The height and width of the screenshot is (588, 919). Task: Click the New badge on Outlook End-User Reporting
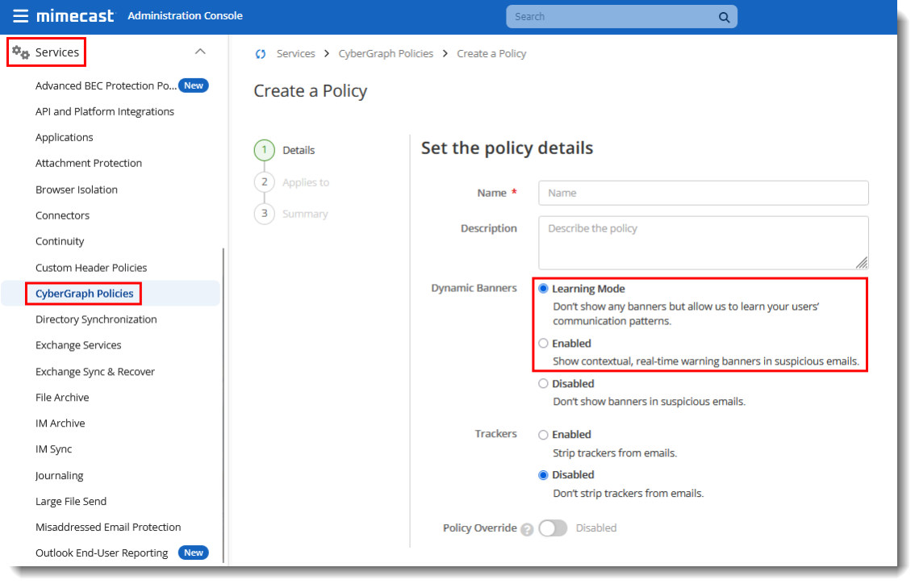(x=194, y=553)
